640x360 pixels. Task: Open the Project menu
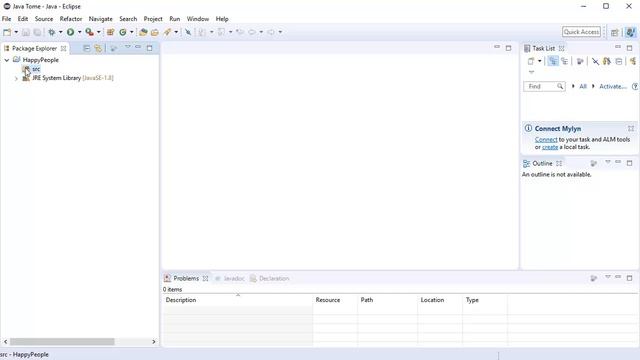click(x=153, y=19)
